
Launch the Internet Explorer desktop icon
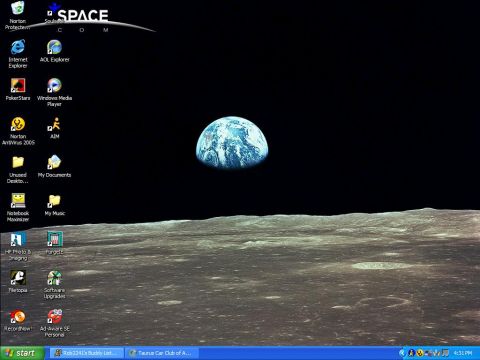(x=18, y=47)
